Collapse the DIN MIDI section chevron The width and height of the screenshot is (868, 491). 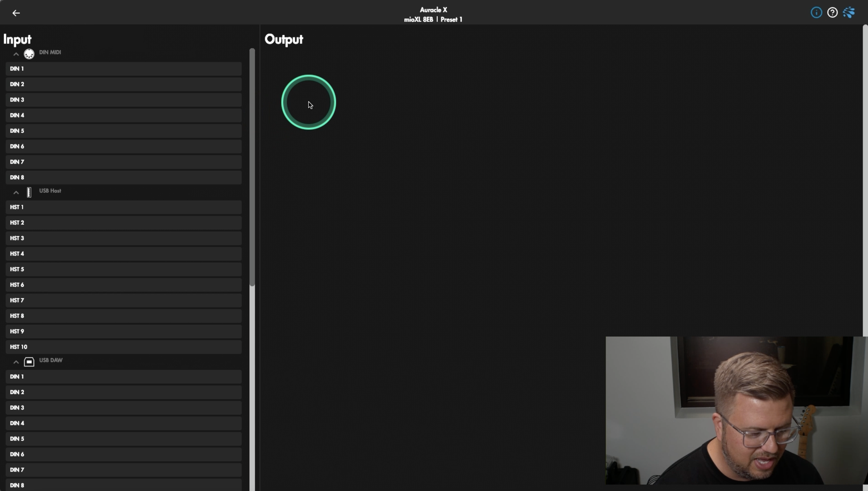point(16,54)
